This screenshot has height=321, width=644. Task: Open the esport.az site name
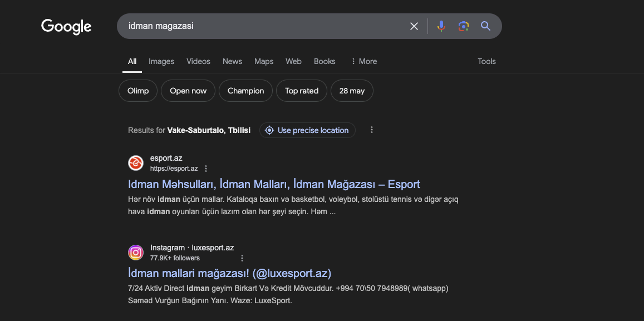[166, 158]
